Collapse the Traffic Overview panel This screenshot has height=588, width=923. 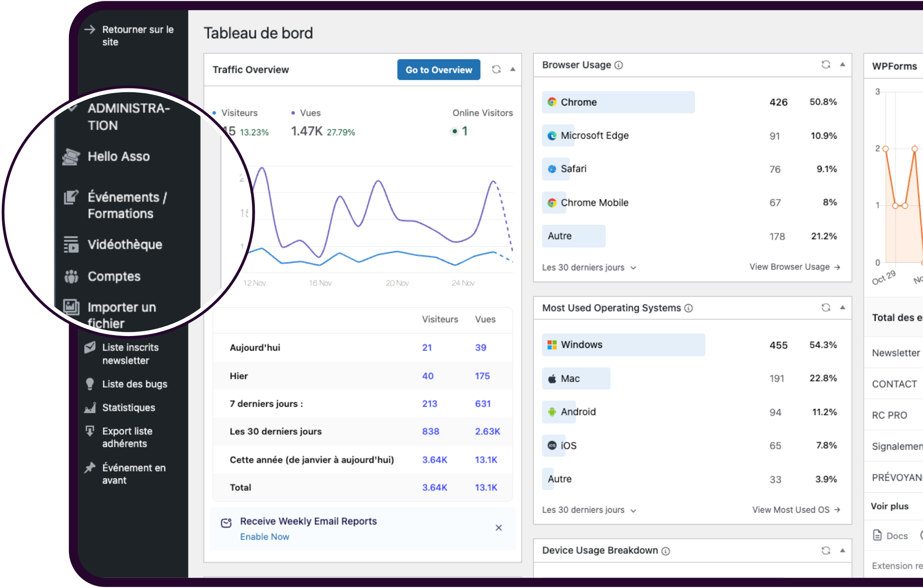[513, 69]
